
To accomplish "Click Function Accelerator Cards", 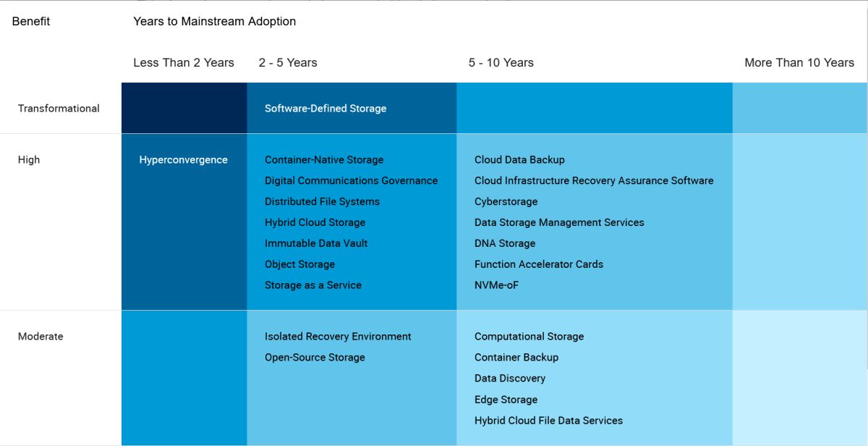I will pos(539,265).
